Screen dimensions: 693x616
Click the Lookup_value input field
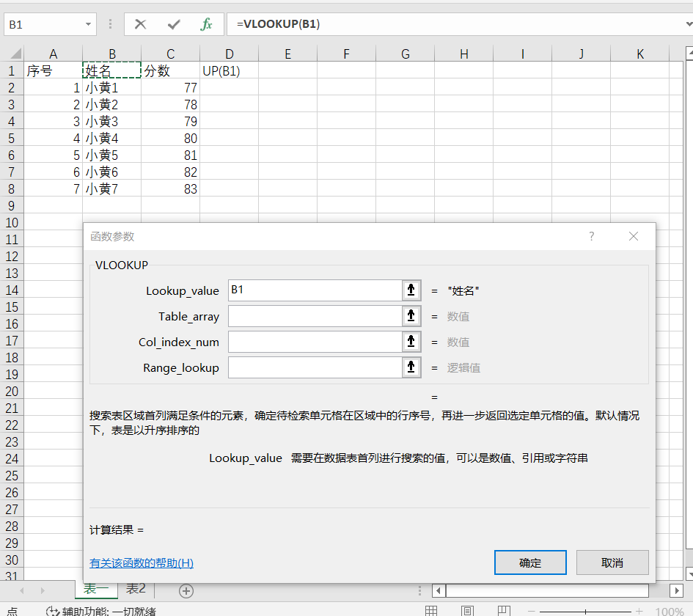(315, 290)
